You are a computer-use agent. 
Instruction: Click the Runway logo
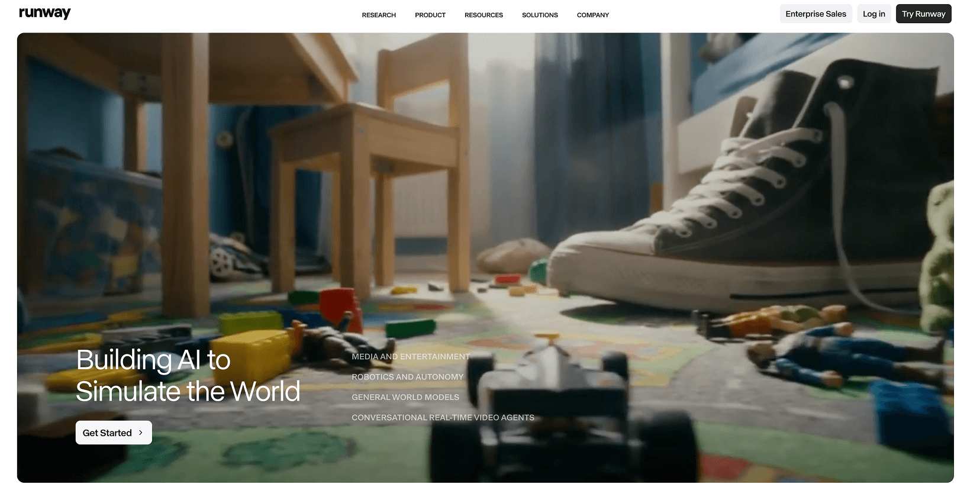coord(44,13)
